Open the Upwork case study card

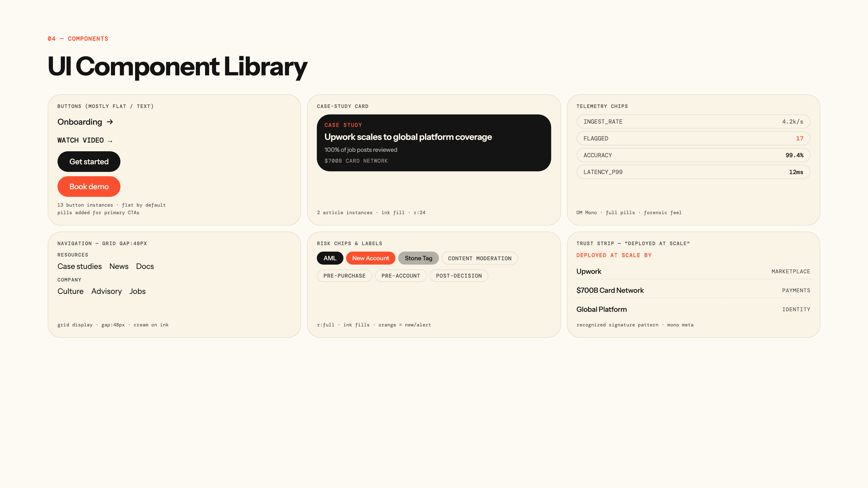coord(434,143)
